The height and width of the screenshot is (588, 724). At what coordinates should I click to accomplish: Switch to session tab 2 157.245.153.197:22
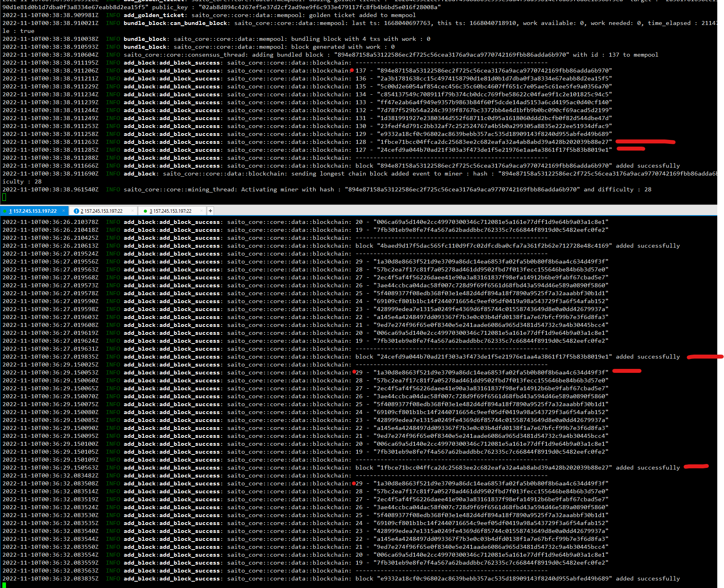[102, 211]
